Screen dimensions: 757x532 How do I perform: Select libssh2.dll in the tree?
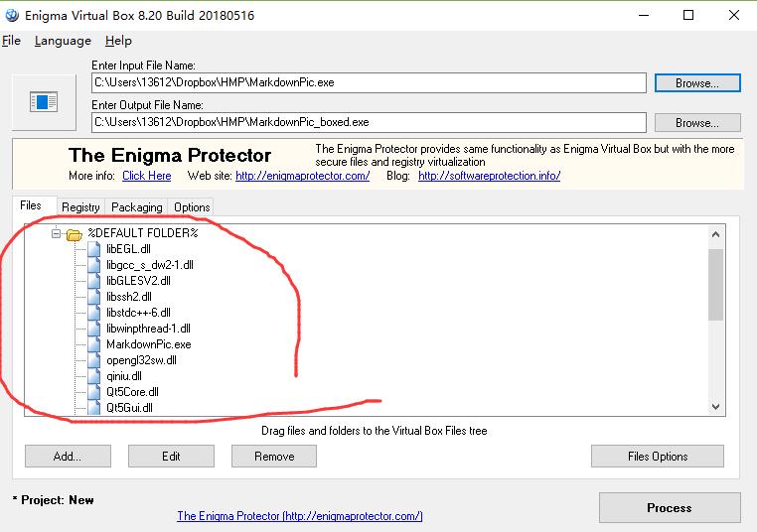(x=129, y=297)
